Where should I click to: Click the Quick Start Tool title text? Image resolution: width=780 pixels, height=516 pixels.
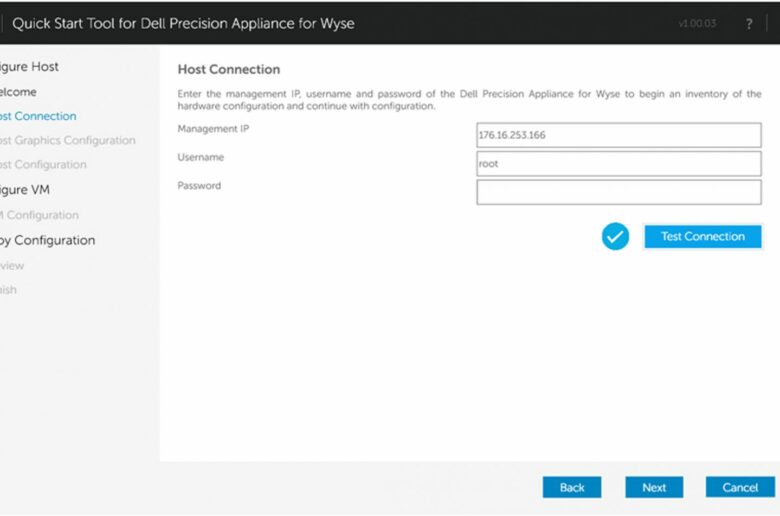tap(183, 23)
